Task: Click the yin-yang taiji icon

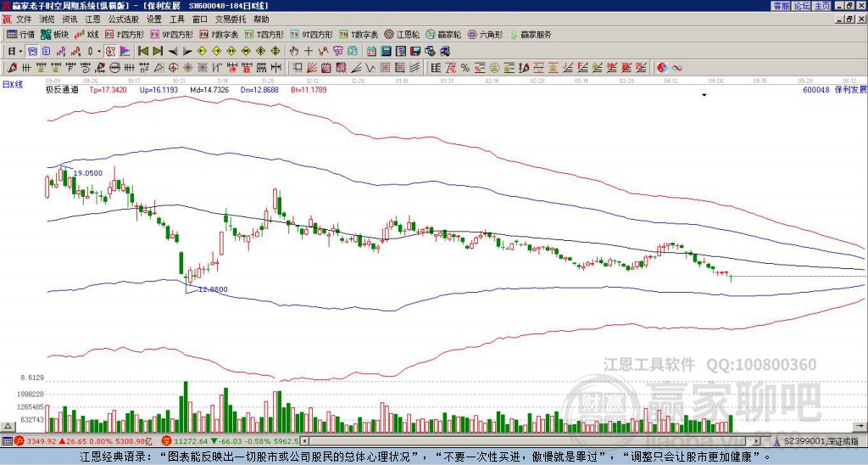Action: [x=662, y=68]
